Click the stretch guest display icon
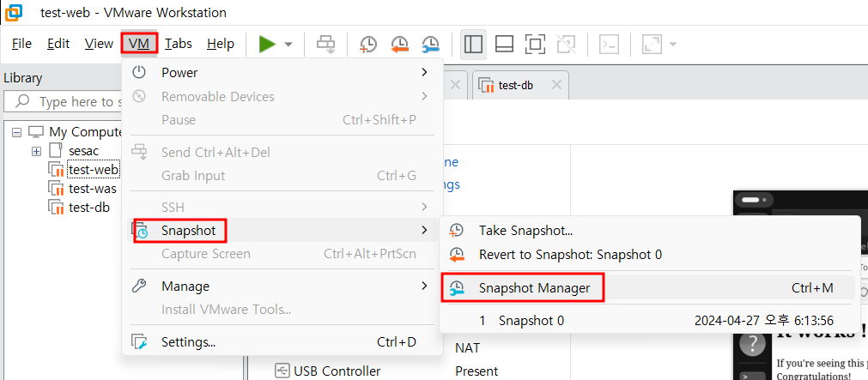The height and width of the screenshot is (380, 868). click(653, 45)
